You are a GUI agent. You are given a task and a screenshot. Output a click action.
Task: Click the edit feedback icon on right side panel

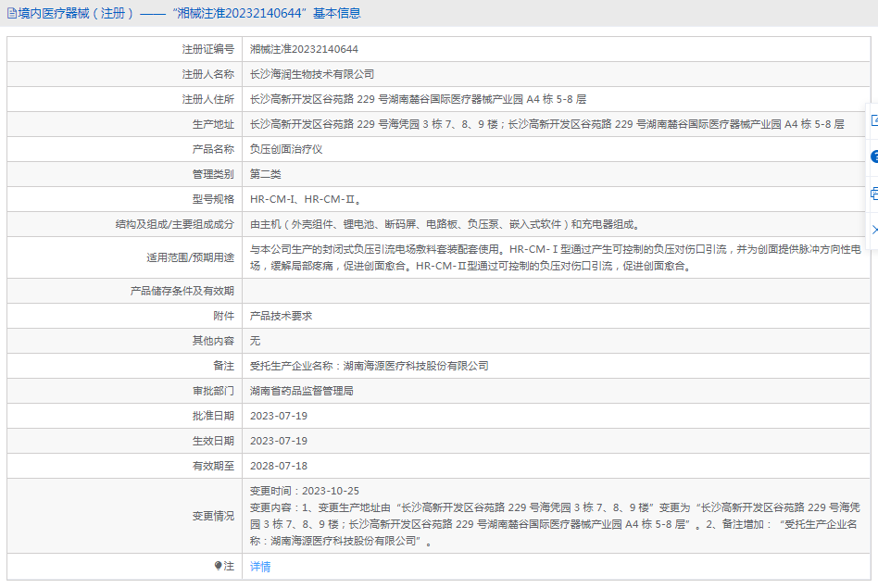click(x=874, y=120)
